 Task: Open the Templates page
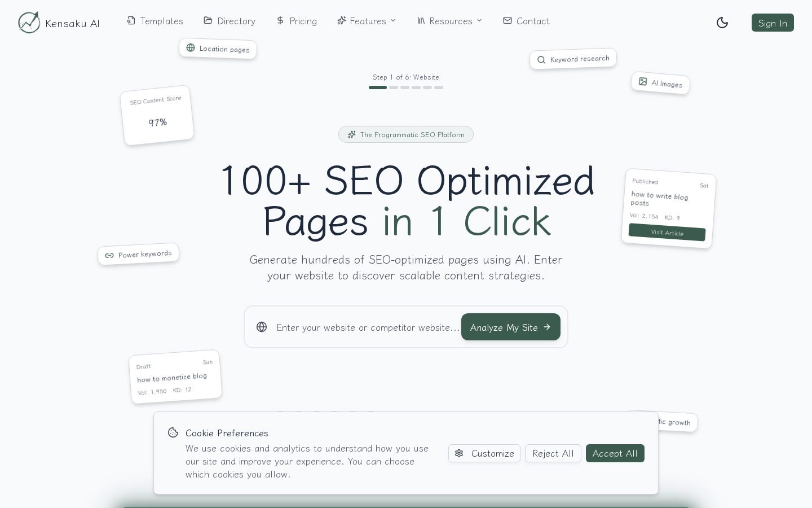coord(155,21)
